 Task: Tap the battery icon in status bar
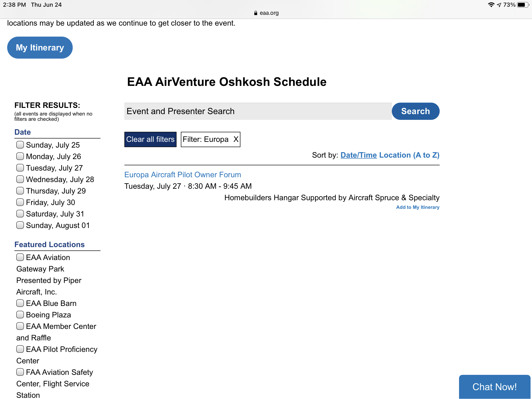[x=522, y=5]
